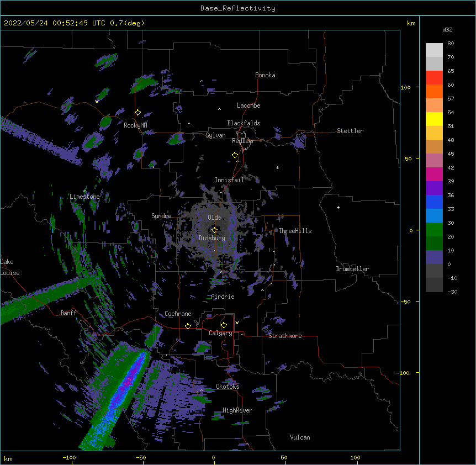Click the Olds city label
The height and width of the screenshot is (465, 476).
[214, 218]
